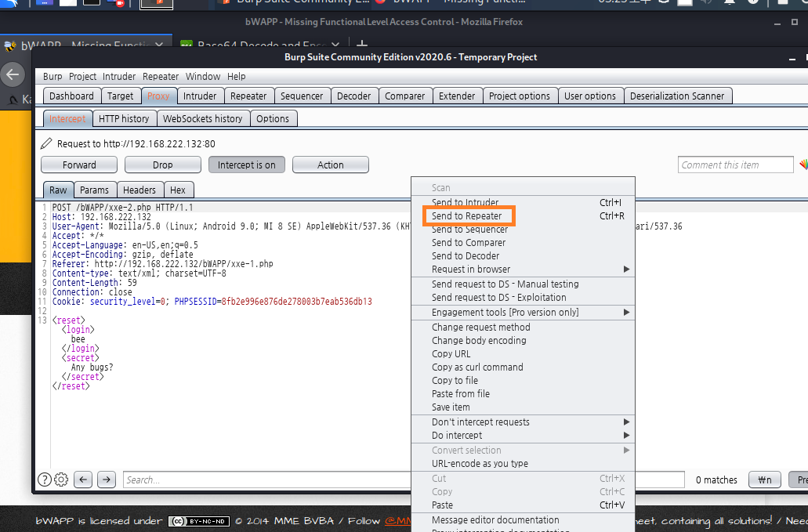Select the Intercept sub-tab
This screenshot has height=532, width=808.
pos(67,118)
